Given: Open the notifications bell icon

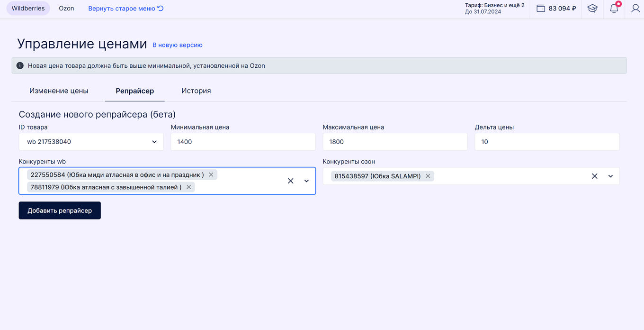Looking at the screenshot, I should [x=614, y=9].
